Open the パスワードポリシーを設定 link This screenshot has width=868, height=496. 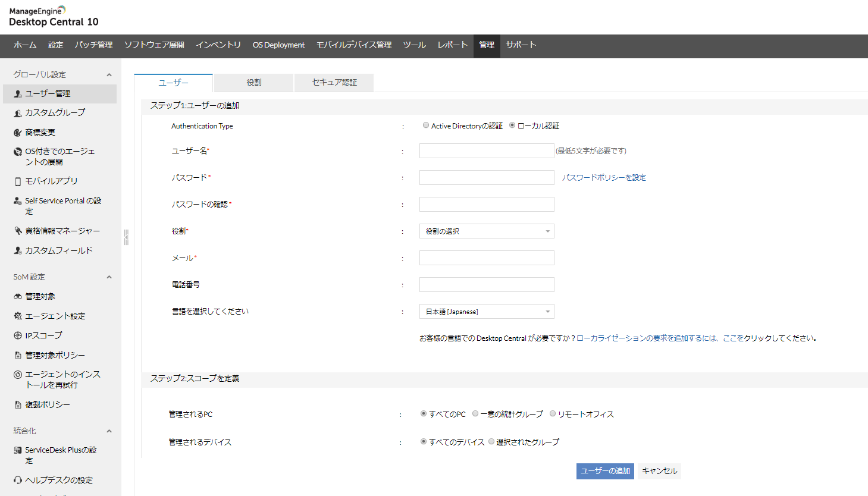604,178
